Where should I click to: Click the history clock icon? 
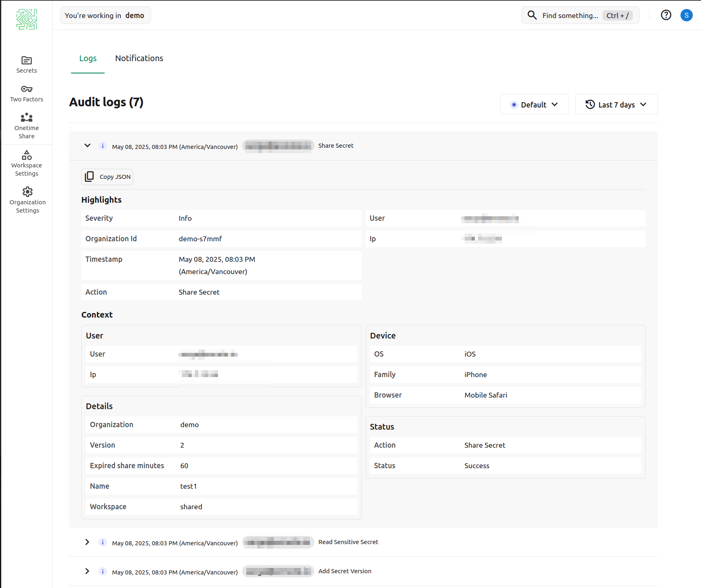[x=590, y=104]
